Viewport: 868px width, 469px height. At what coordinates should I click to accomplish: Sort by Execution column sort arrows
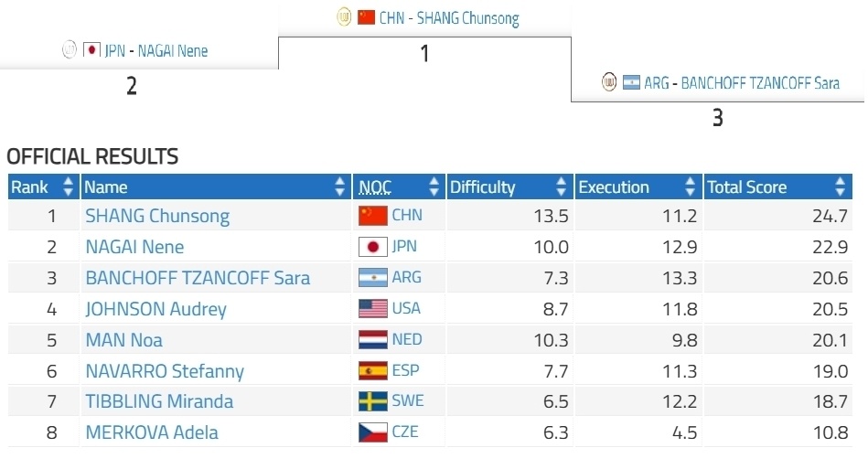pos(690,187)
